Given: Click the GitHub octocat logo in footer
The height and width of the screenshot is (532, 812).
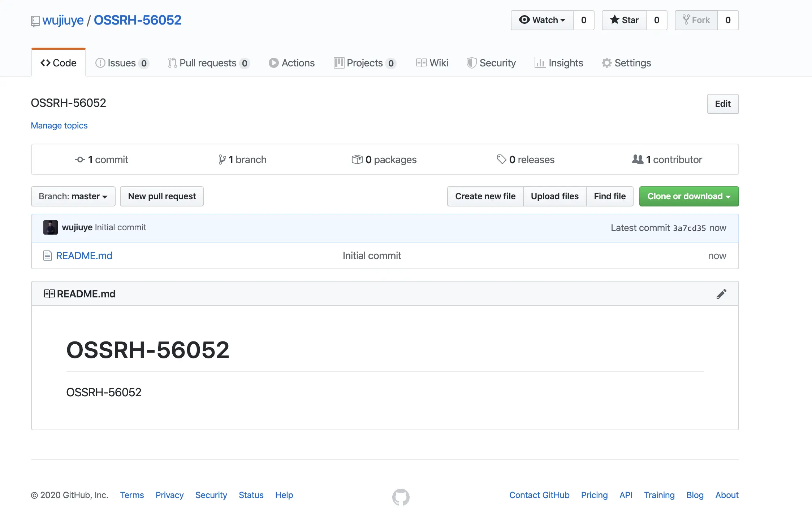Looking at the screenshot, I should pos(401,497).
